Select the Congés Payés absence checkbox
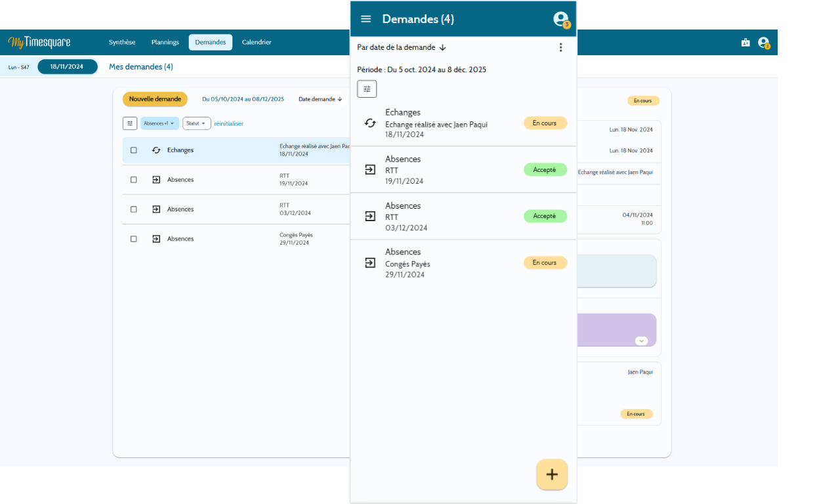The image size is (840, 504). [x=134, y=239]
